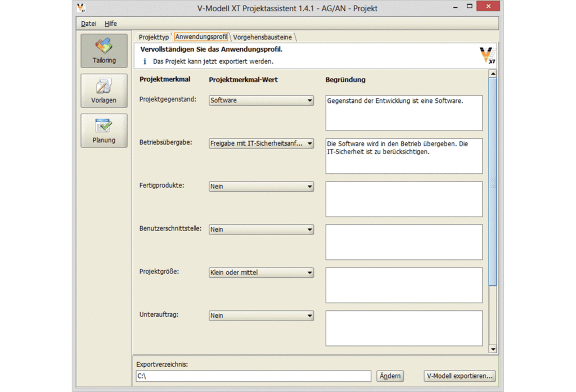Open the Unterauftrag dropdown
The image size is (576, 392).
261,316
